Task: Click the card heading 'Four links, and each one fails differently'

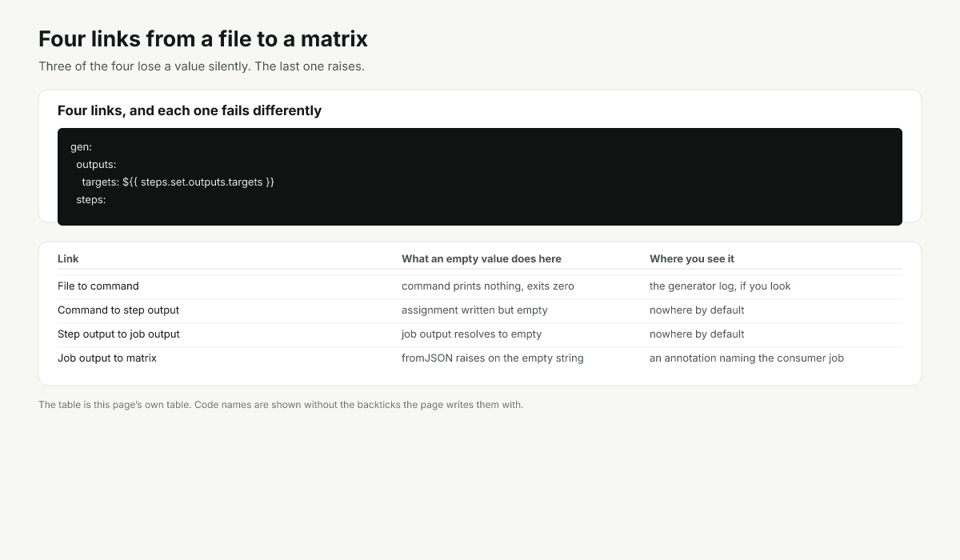Action: 190,110
